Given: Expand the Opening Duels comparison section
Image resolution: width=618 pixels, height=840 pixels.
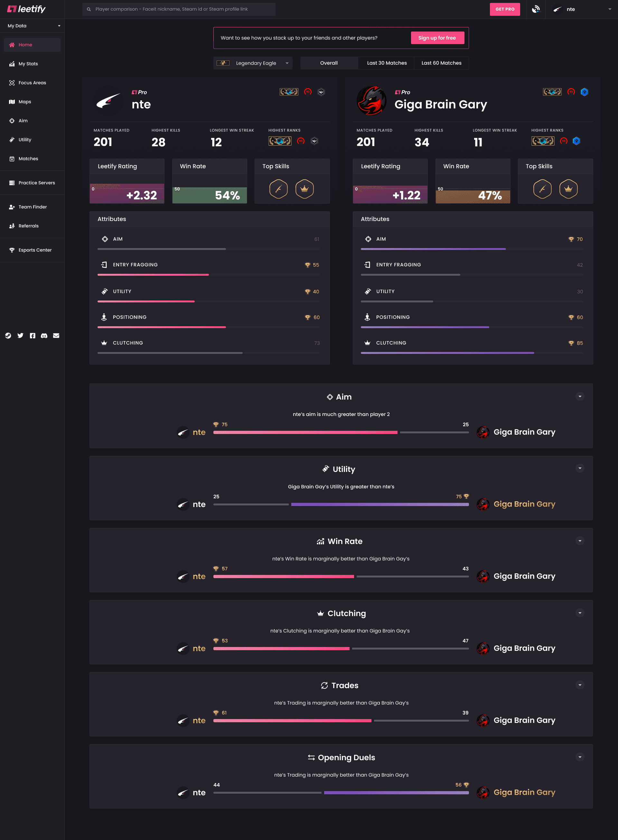Looking at the screenshot, I should coord(580,757).
